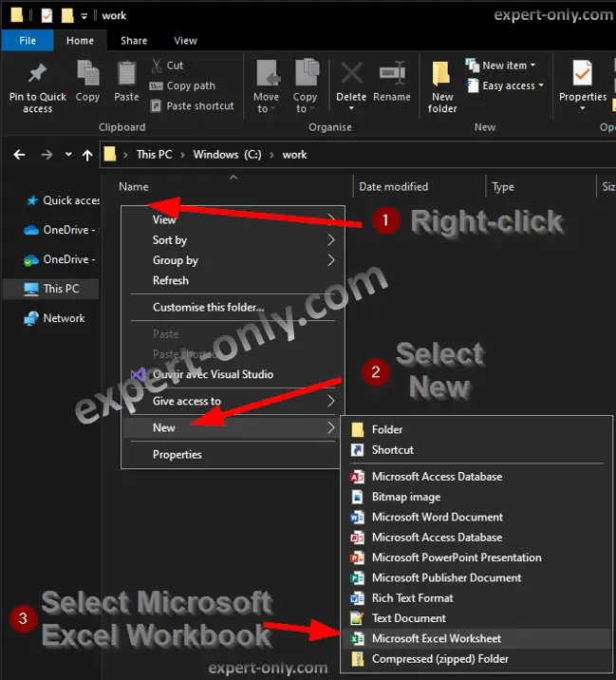The image size is (616, 680).
Task: Create a new Bitmap image
Action: [476, 497]
